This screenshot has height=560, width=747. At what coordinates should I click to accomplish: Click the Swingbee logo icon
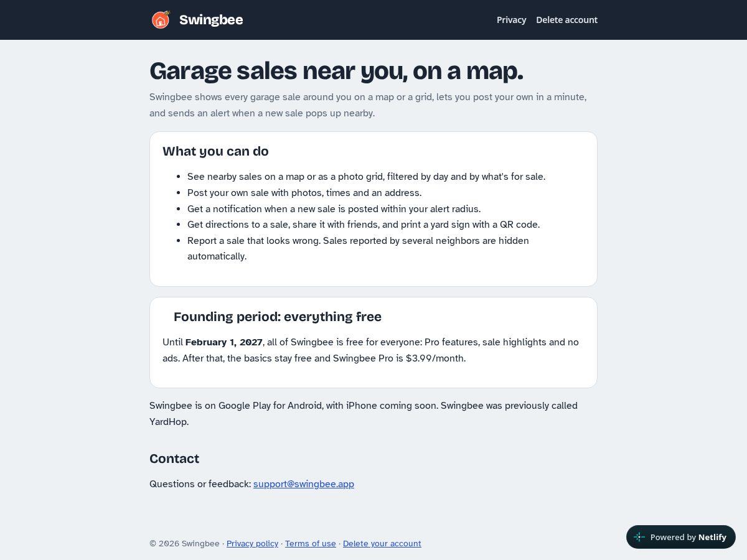(x=161, y=20)
